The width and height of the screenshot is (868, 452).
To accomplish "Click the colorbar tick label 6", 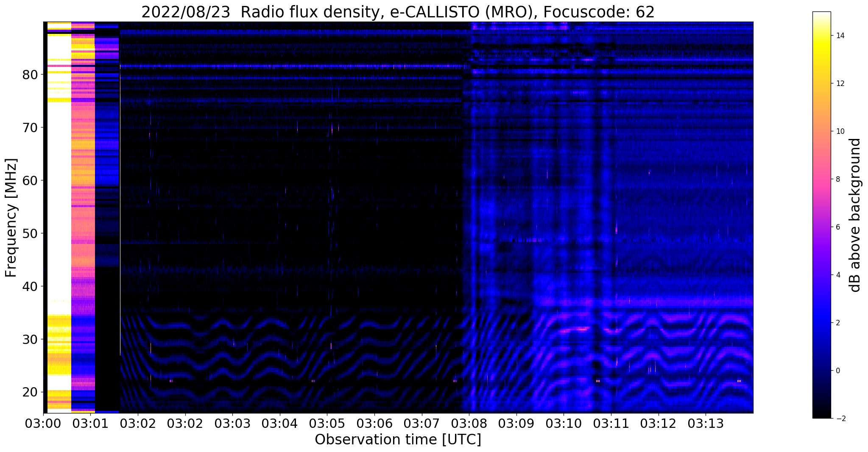I will 837,227.
